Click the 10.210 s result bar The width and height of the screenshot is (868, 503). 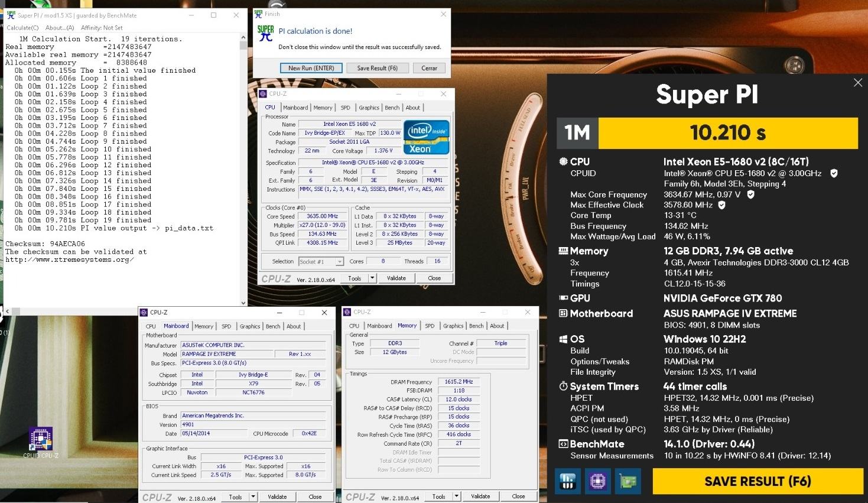pyautogui.click(x=728, y=133)
